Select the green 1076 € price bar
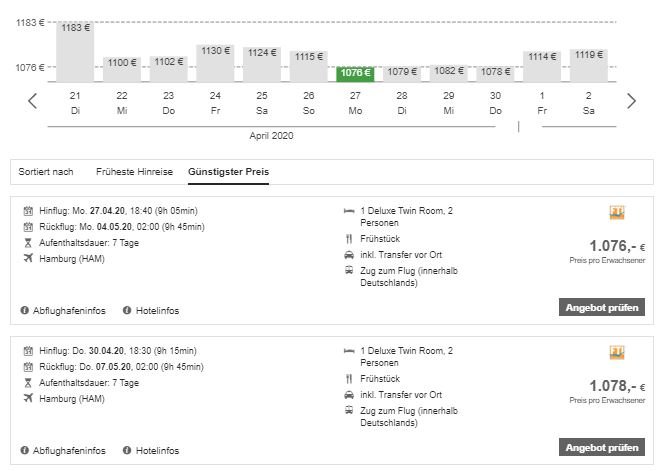This screenshot has height=471, width=667. (355, 72)
